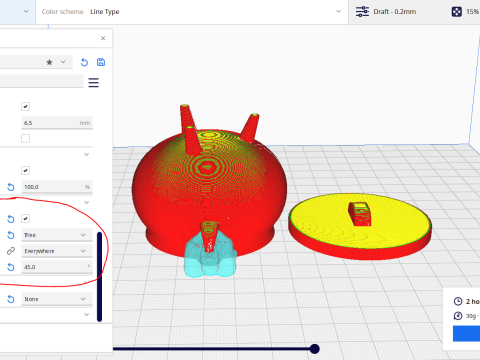Click the infill icon beside 15%

[456, 12]
